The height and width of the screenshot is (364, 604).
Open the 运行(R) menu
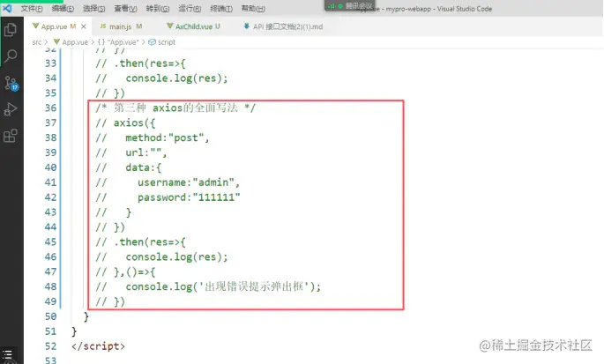click(x=190, y=9)
